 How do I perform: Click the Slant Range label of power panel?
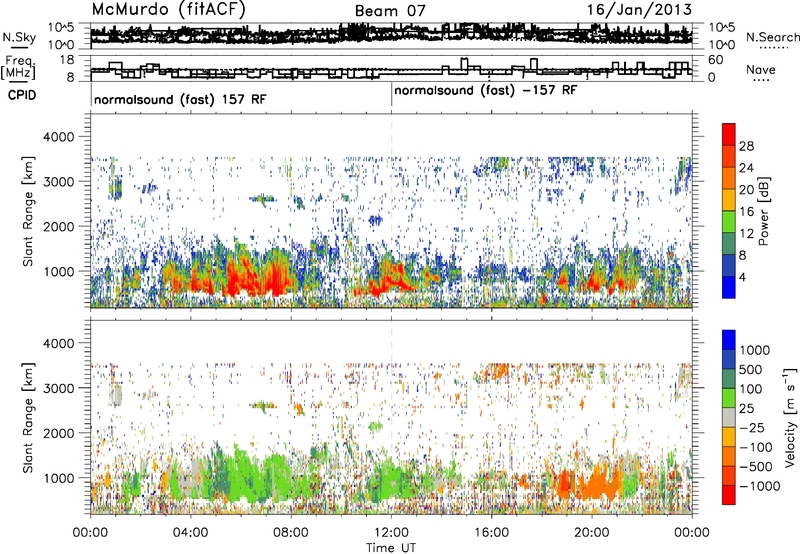click(28, 211)
